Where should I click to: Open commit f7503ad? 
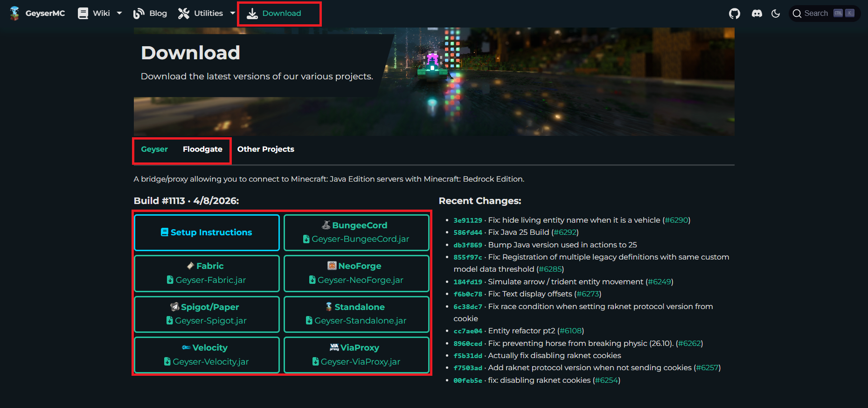[468, 368]
